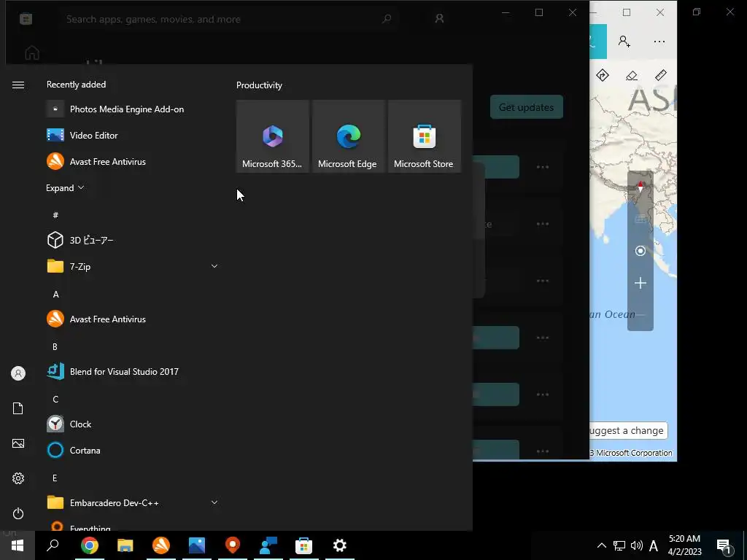The image size is (747, 560).
Task: Open the Power options in Start
Action: pyautogui.click(x=18, y=513)
